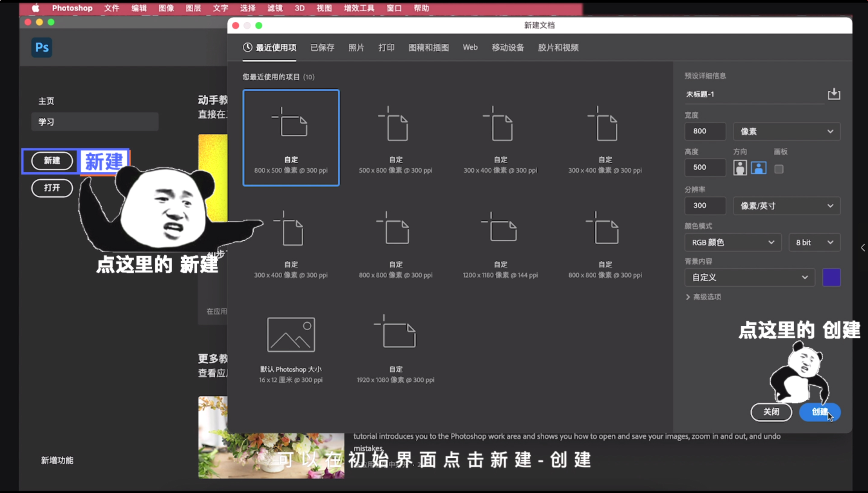Click the clock icon on 最近使用项 tab

tap(247, 47)
